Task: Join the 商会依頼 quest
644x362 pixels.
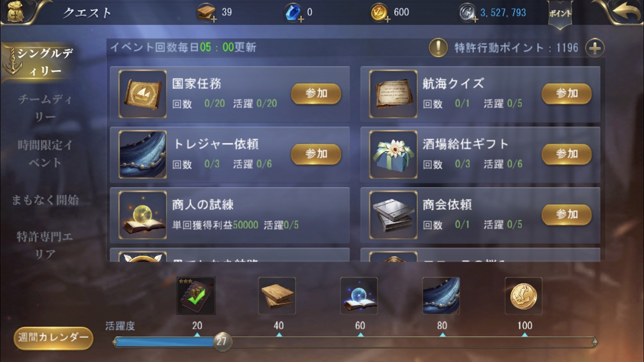Action: pos(567,214)
